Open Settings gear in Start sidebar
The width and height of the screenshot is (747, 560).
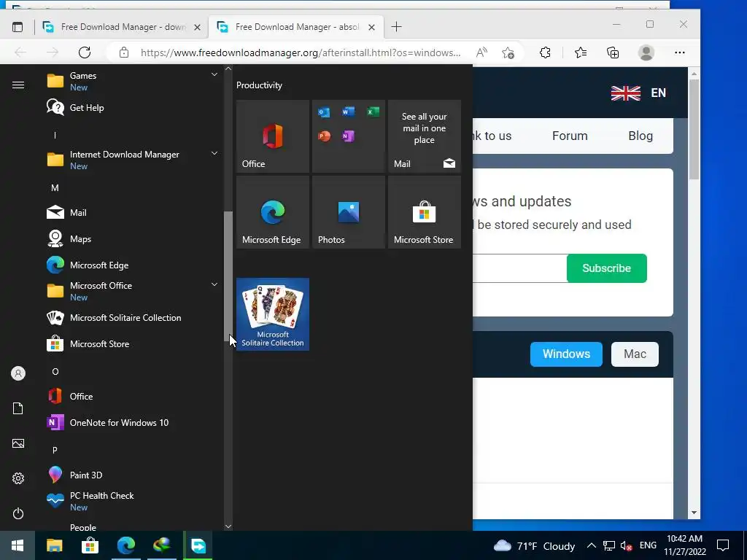pyautogui.click(x=18, y=478)
